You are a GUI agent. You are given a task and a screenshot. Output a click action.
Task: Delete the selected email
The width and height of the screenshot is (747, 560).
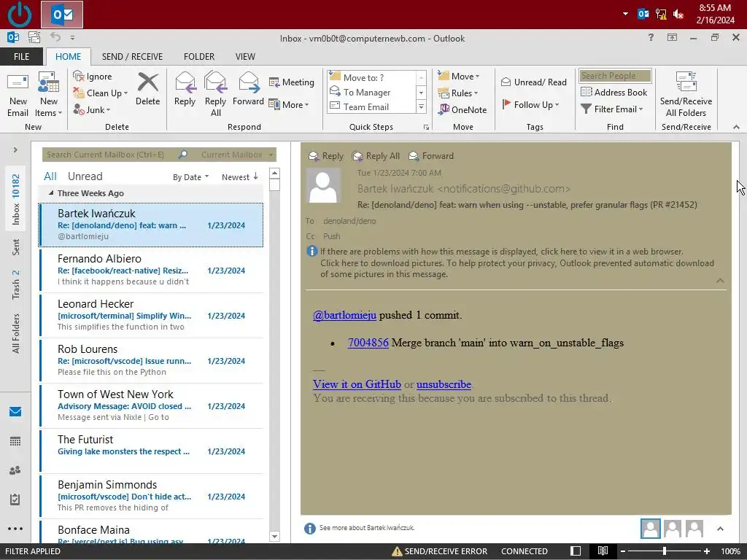pos(147,90)
